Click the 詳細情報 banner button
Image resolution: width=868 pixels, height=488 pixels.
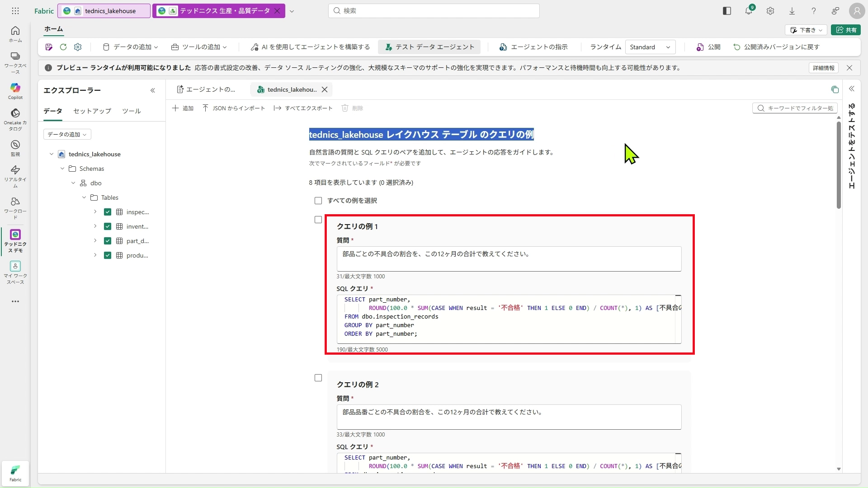pos(824,68)
